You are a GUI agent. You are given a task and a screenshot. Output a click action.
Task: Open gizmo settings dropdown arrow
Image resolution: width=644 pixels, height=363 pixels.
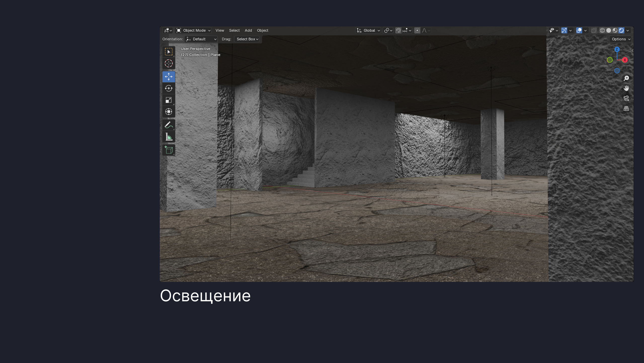point(571,30)
